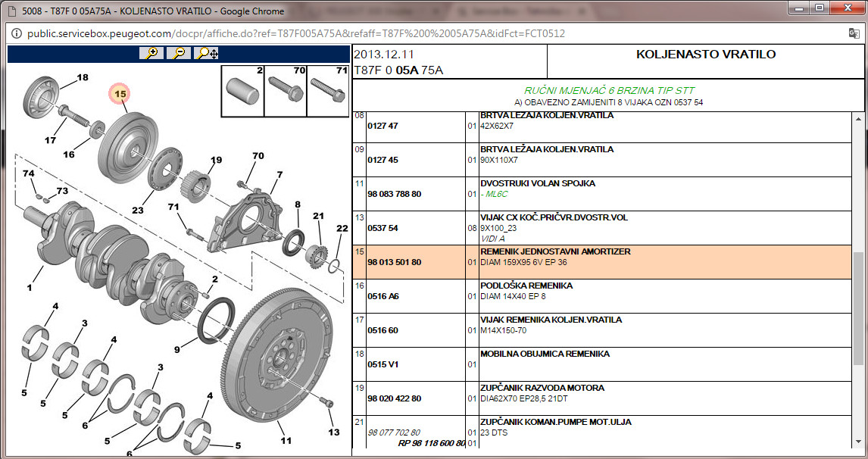Screen dimensions: 868x459
Task: View site information icon in address bar
Action: click(15, 34)
